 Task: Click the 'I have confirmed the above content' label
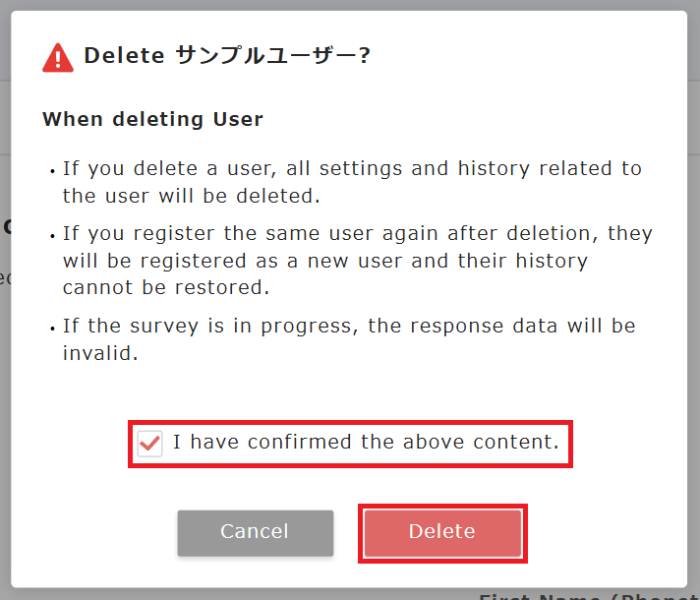click(366, 443)
